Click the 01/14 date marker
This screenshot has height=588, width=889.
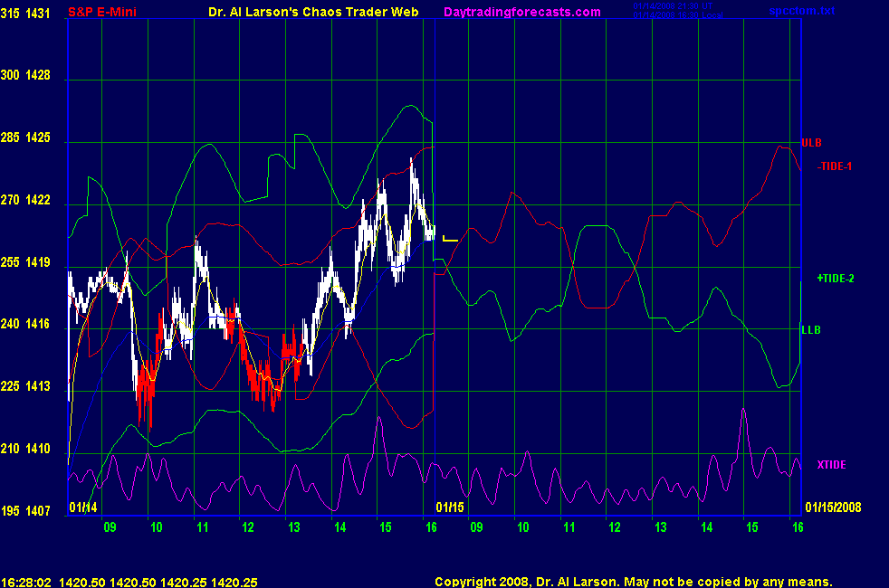click(82, 507)
